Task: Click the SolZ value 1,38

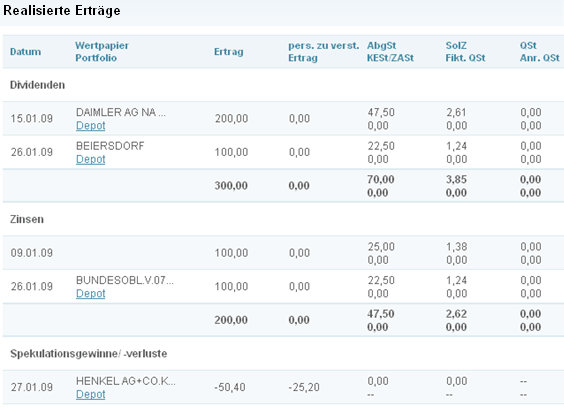Action: point(456,246)
